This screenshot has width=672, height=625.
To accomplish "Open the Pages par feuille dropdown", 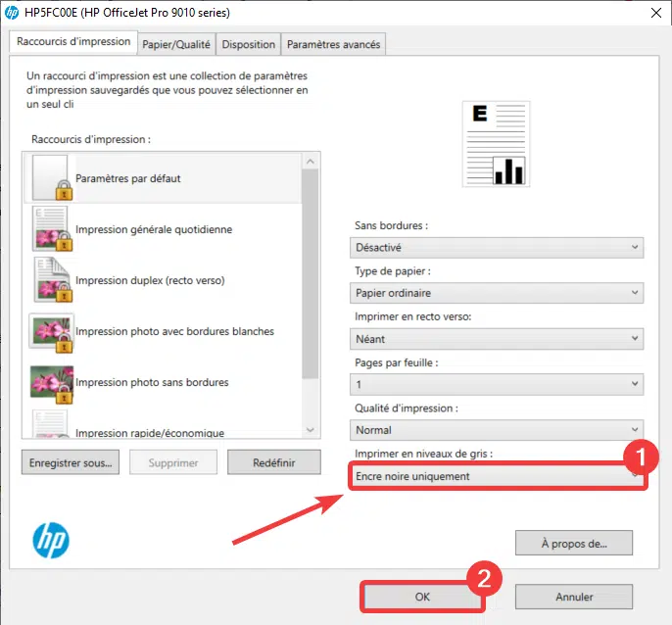I will click(497, 385).
